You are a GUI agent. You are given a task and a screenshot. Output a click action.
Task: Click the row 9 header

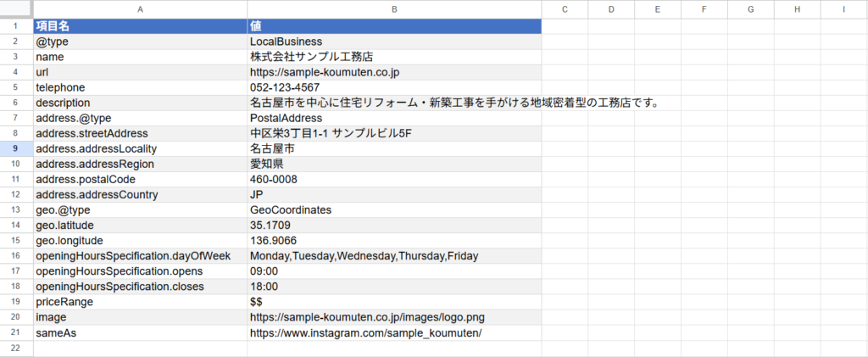16,148
